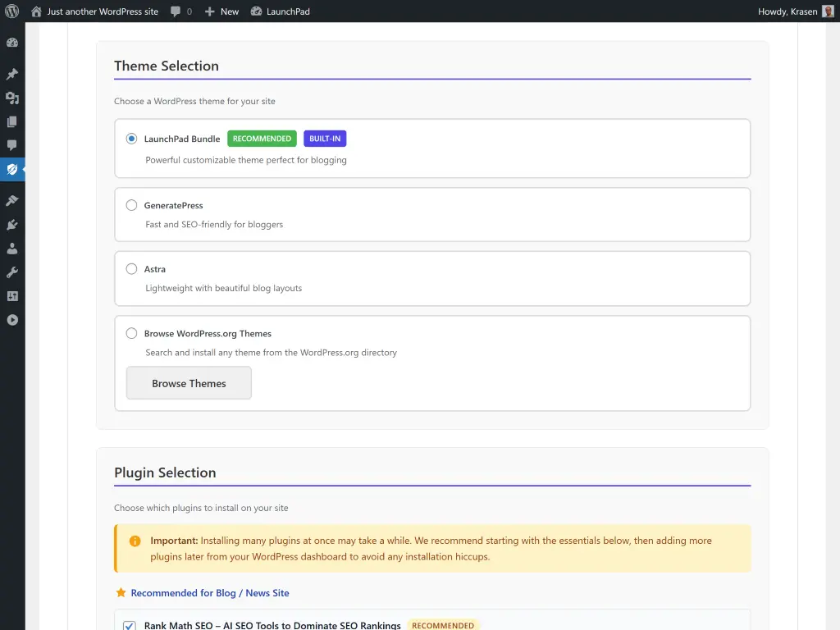Image resolution: width=840 pixels, height=630 pixels.
Task: Open the Pages icon in the sidebar
Action: tap(12, 121)
